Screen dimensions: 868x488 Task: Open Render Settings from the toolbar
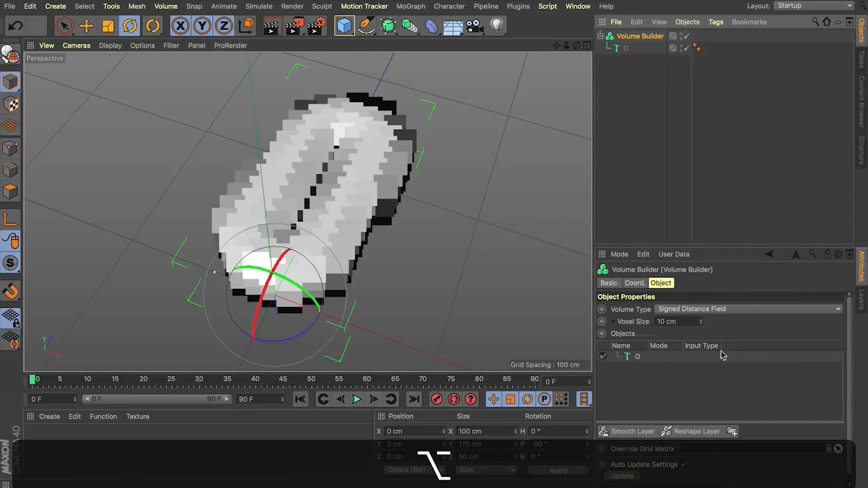[x=316, y=26]
